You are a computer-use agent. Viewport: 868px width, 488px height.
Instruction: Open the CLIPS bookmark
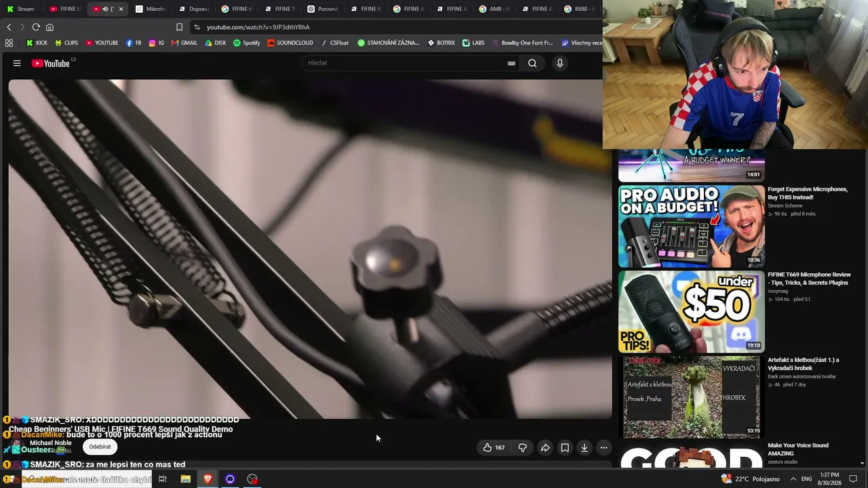point(66,43)
